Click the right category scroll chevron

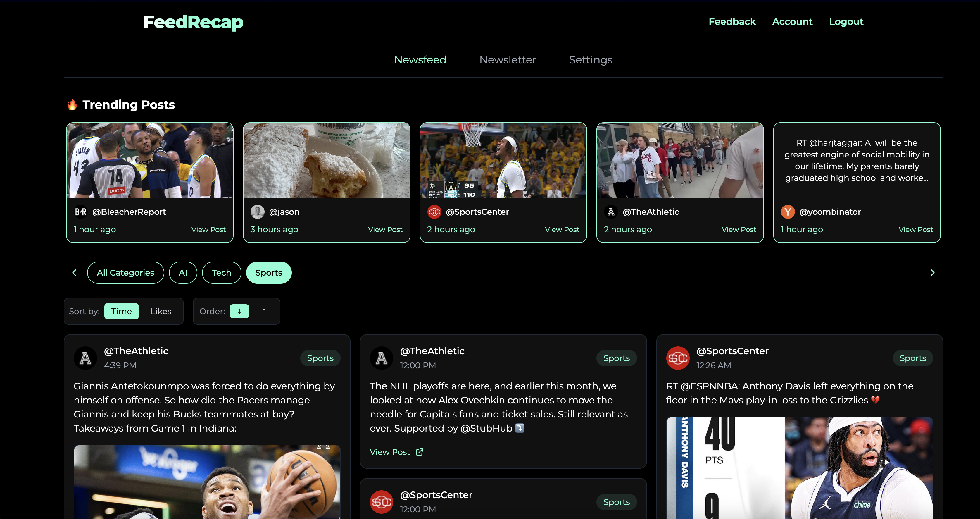[x=932, y=273]
